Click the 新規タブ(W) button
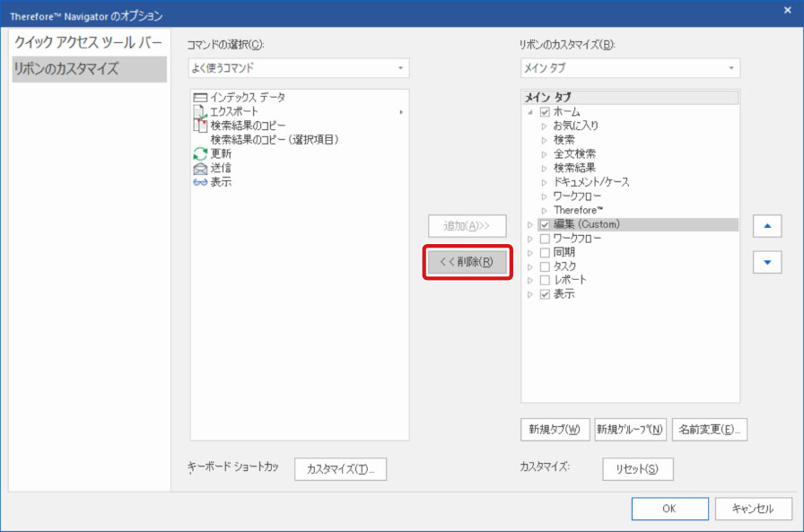 (554, 429)
